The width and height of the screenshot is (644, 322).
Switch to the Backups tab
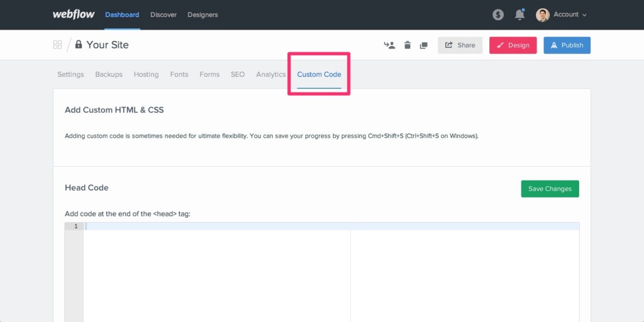109,74
